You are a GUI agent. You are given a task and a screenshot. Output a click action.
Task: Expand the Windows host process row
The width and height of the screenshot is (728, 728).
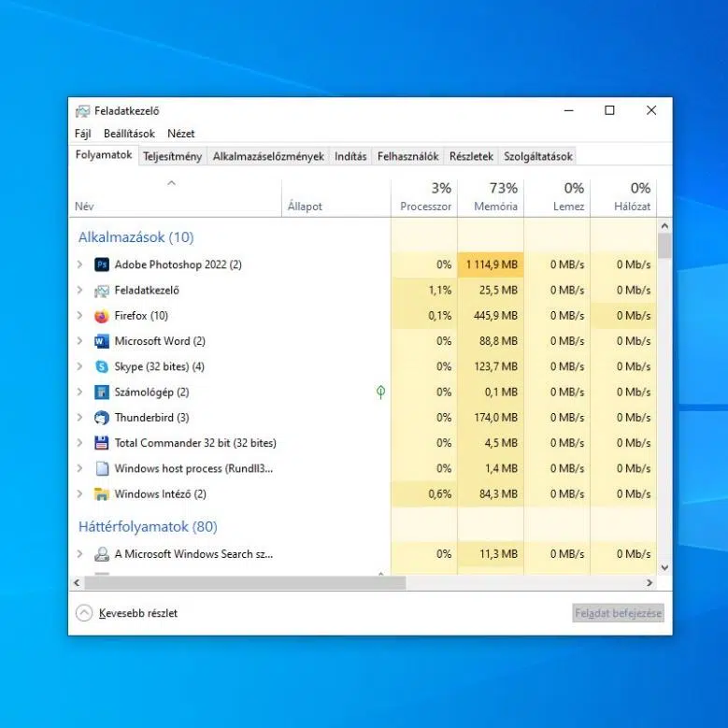79,468
